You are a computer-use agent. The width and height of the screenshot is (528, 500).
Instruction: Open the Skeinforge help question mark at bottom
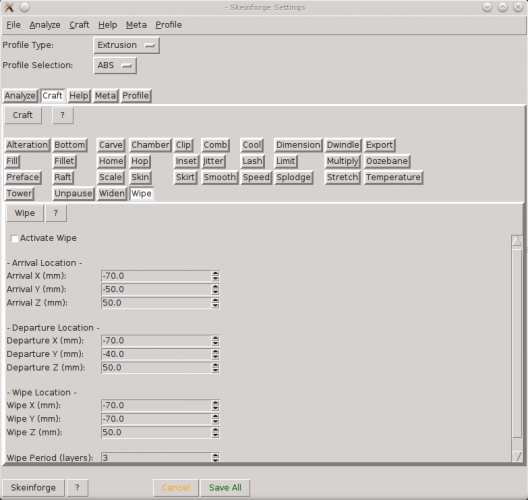pyautogui.click(x=77, y=488)
